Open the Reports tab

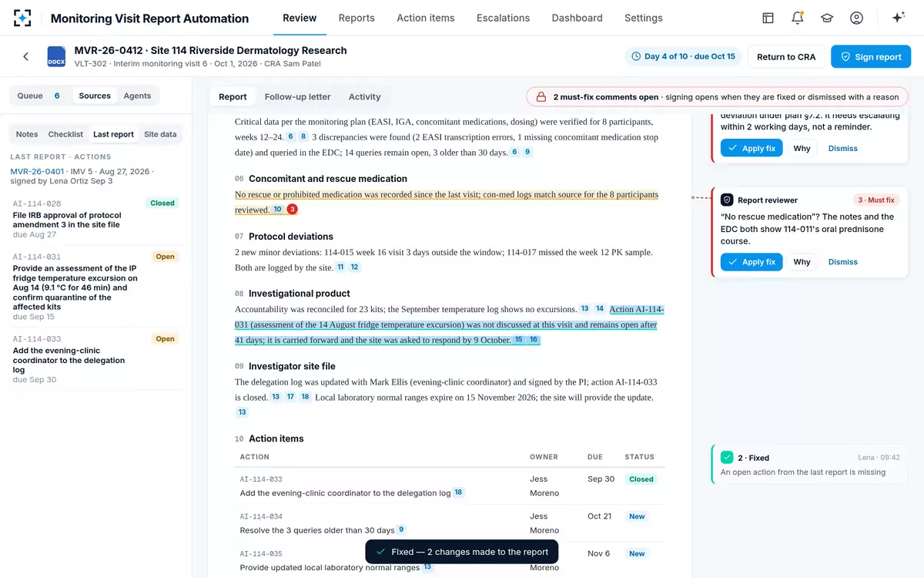coord(357,18)
